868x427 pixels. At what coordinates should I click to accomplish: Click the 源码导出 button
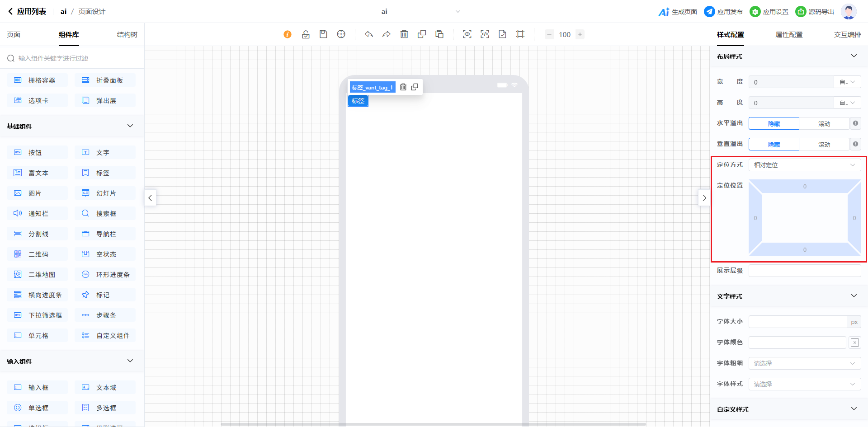[x=815, y=12]
